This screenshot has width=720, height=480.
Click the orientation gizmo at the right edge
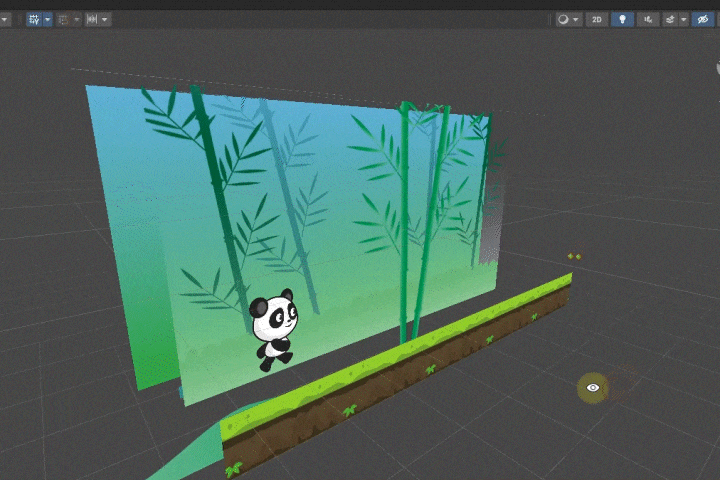click(x=714, y=68)
